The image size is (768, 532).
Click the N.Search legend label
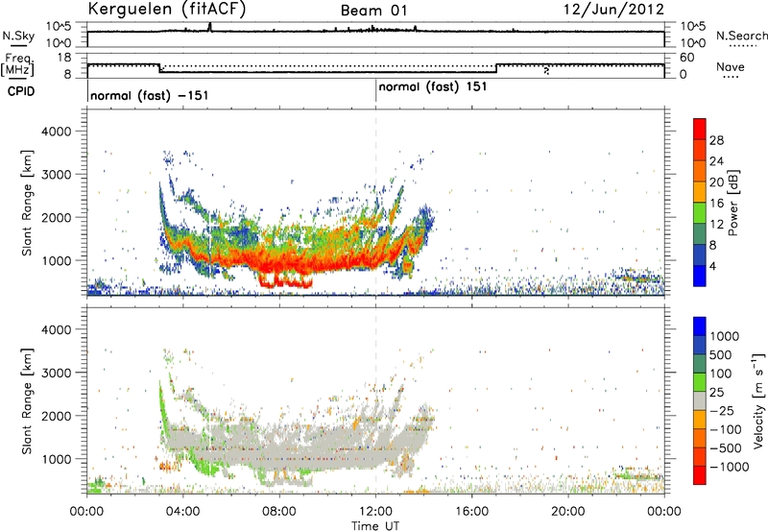pyautogui.click(x=741, y=36)
